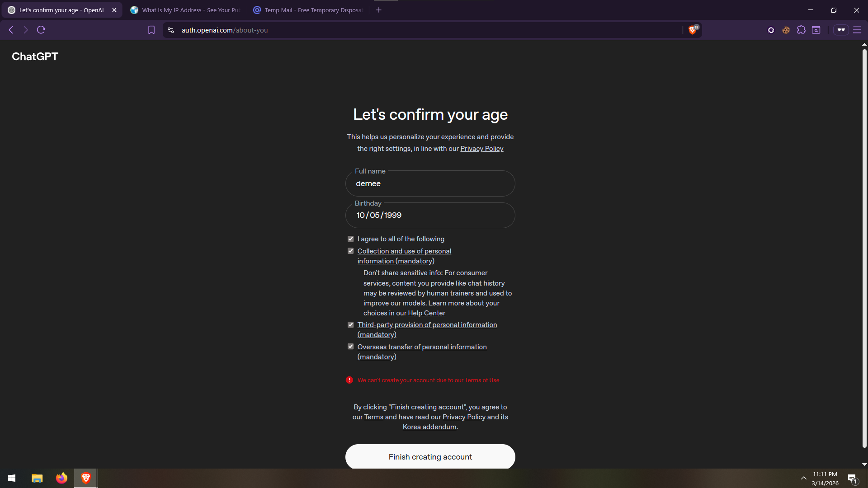This screenshot has height=488, width=868.
Task: Show hidden system tray icons chevron
Action: (x=803, y=478)
